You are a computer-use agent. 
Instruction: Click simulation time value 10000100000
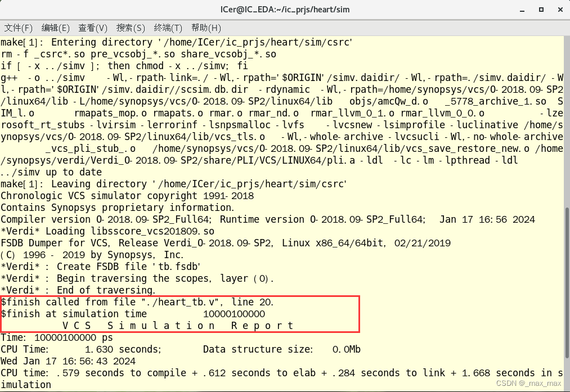[234, 314]
